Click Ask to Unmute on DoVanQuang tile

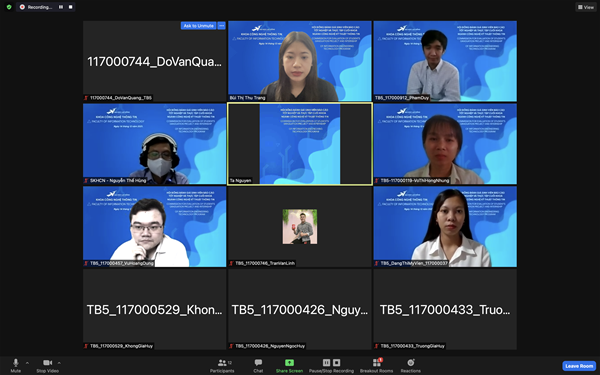click(x=198, y=26)
